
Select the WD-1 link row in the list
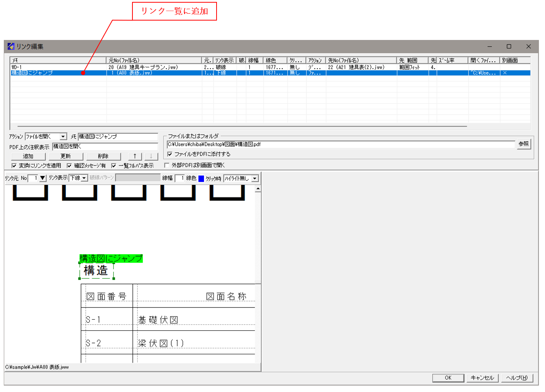tap(76, 67)
